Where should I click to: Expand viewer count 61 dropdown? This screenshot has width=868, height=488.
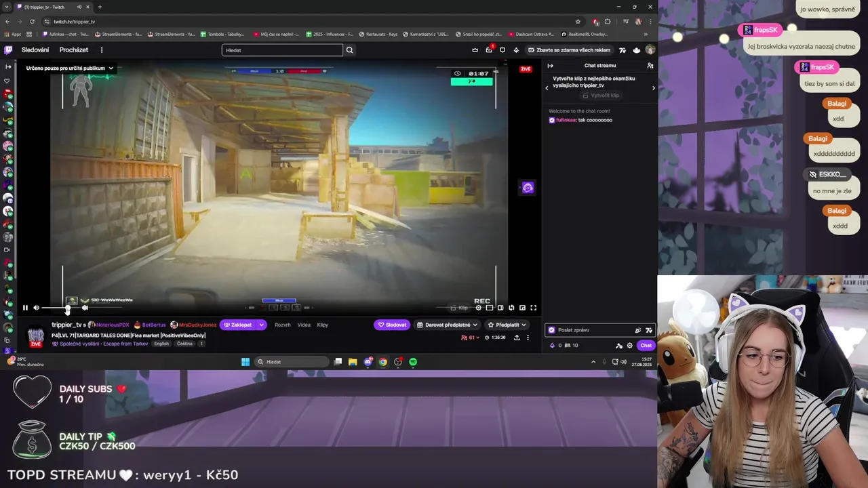470,338
